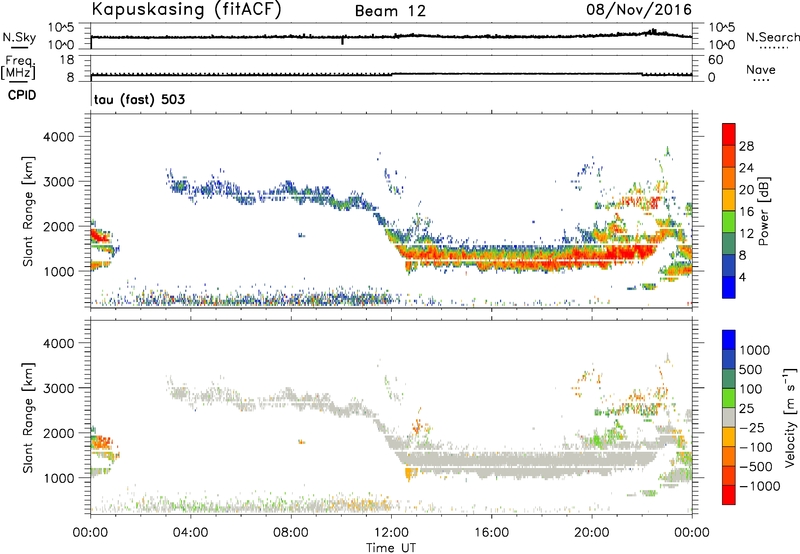Click the '60' tick on the Nave axis
This screenshot has height=554, width=800.
(715, 60)
